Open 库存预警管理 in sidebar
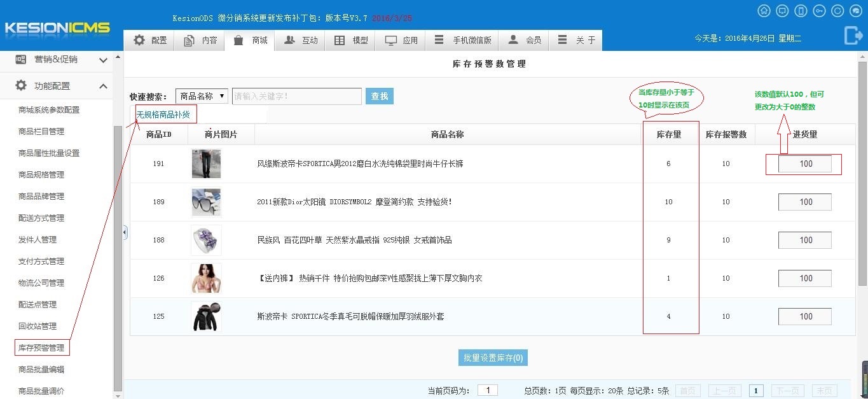 (41, 347)
